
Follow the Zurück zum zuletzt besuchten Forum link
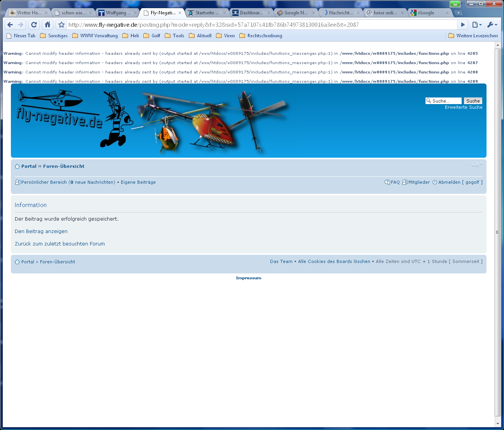[x=60, y=244]
